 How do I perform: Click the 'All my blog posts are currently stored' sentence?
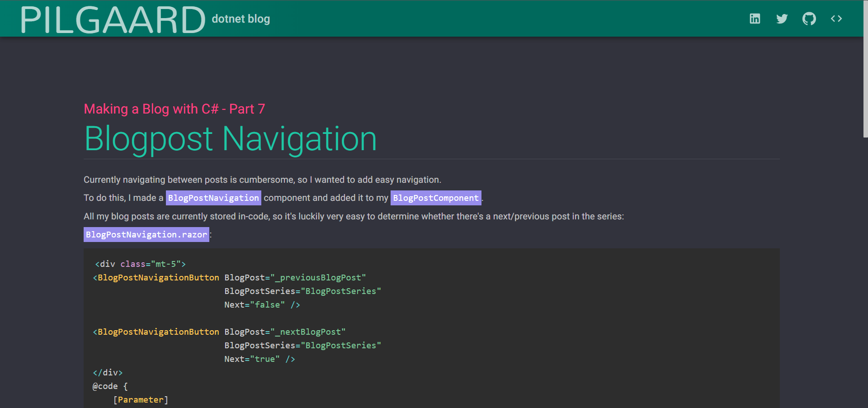(x=354, y=217)
